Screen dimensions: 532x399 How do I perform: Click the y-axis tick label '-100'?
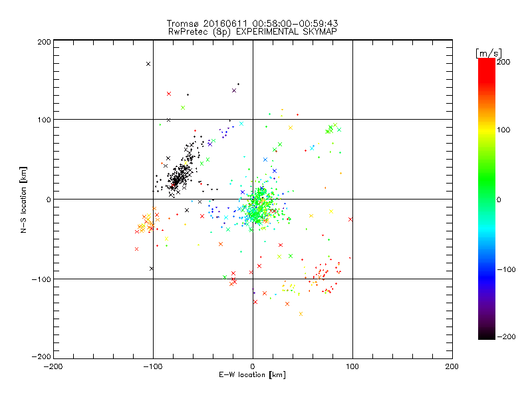[x=41, y=279]
